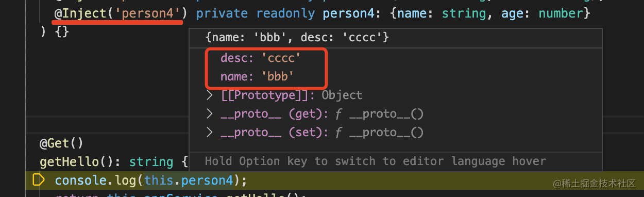The height and width of the screenshot is (197, 644).
Task: Click the @Get() decorator
Action: tap(61, 143)
